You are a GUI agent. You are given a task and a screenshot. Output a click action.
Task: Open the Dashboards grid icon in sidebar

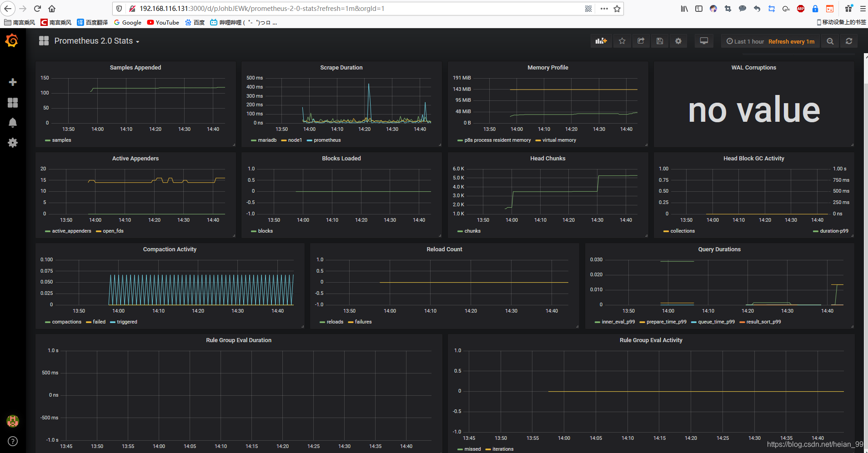13,103
